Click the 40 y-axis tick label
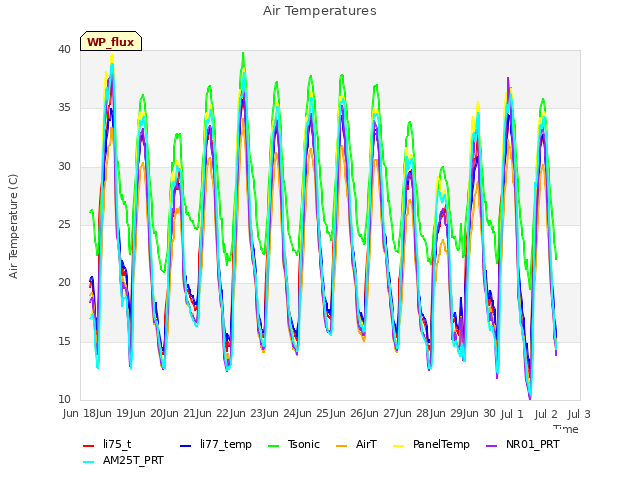The height and width of the screenshot is (480, 640). pos(64,49)
